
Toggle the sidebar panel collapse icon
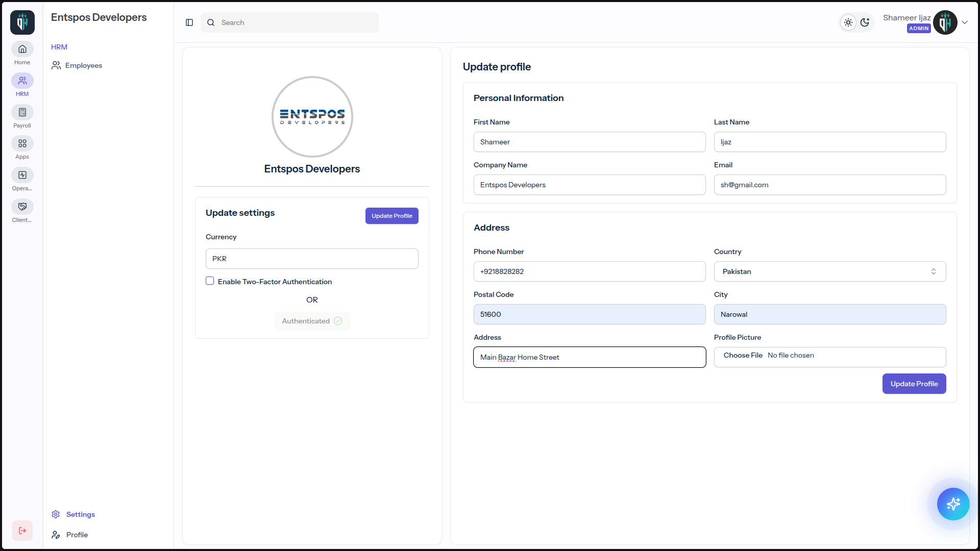189,22
